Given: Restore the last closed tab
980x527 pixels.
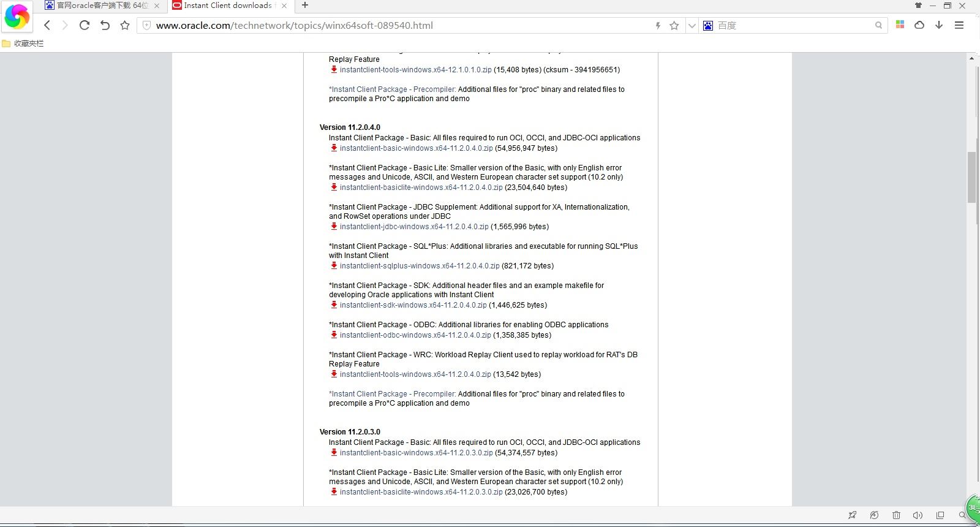Looking at the screenshot, I should [x=105, y=25].
